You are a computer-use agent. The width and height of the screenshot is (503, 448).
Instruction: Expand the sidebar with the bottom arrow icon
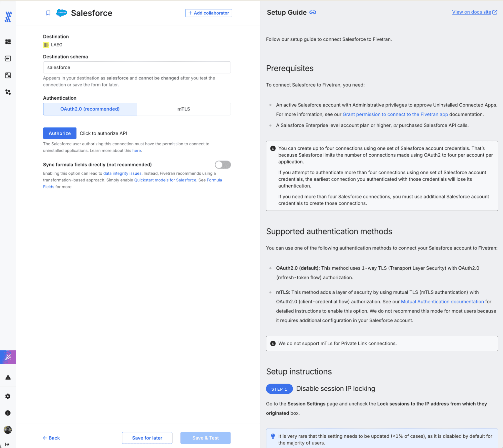pos(7,444)
